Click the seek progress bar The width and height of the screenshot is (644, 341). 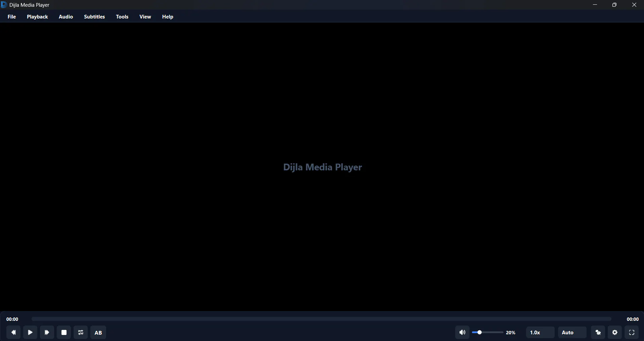321,319
